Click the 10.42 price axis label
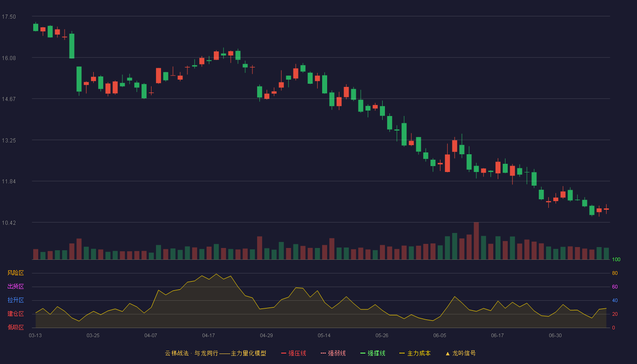 pos(9,222)
